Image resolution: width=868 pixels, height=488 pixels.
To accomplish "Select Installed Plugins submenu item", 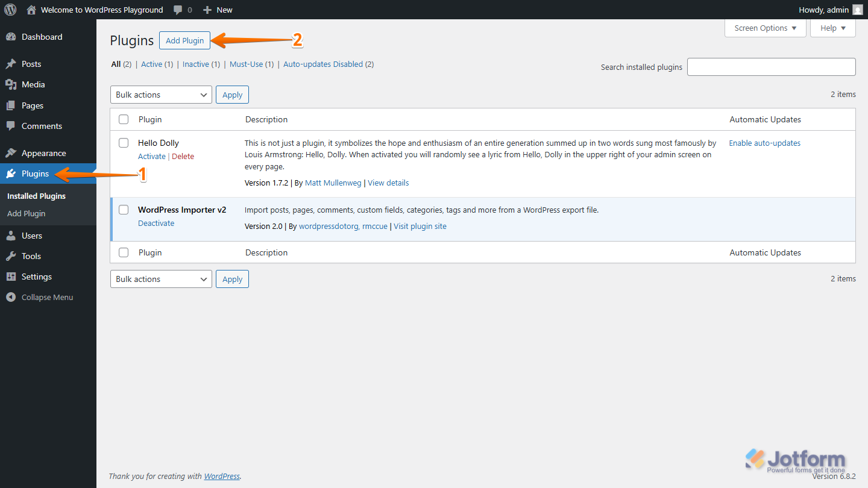I will [36, 196].
